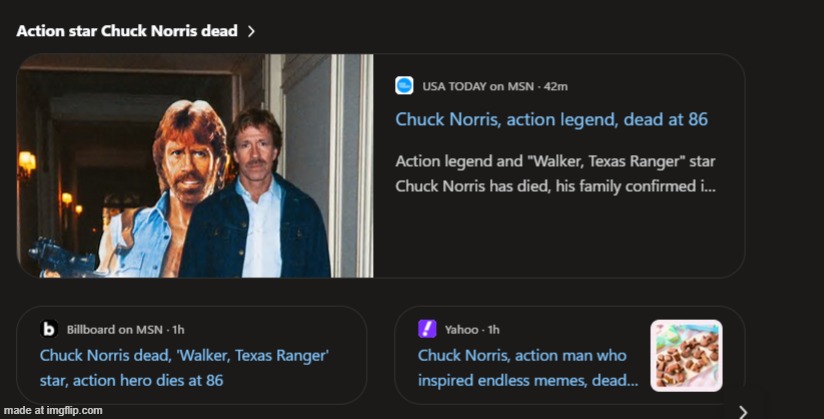Click the large Chuck Norris photo thumbnail
824x419 pixels.
[x=195, y=165]
